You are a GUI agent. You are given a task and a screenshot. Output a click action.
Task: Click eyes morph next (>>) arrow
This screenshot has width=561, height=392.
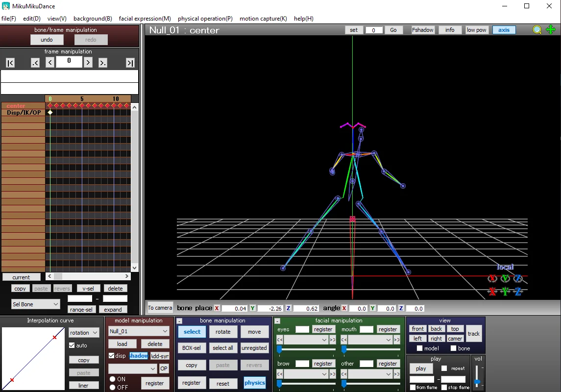tap(332, 340)
